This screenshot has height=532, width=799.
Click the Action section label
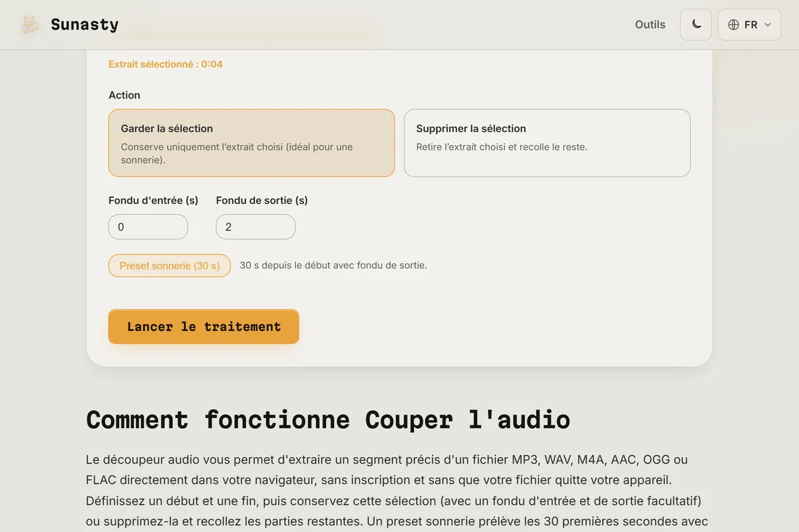point(124,95)
